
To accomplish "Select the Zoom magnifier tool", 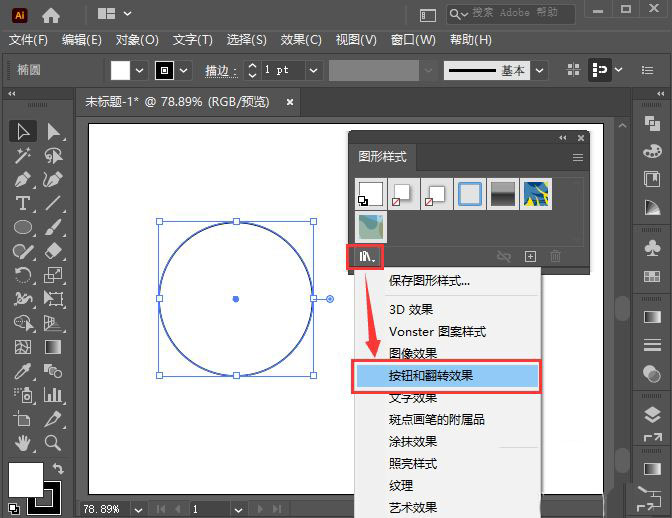I will [53, 443].
